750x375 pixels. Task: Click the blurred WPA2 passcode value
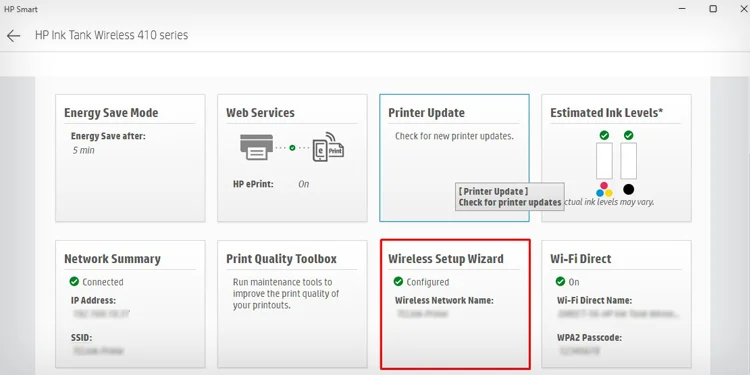(579, 351)
